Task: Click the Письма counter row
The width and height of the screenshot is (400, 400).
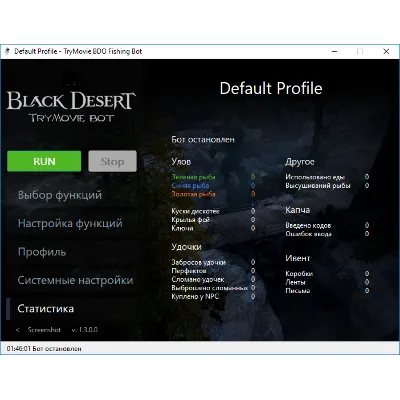Action: [327, 291]
